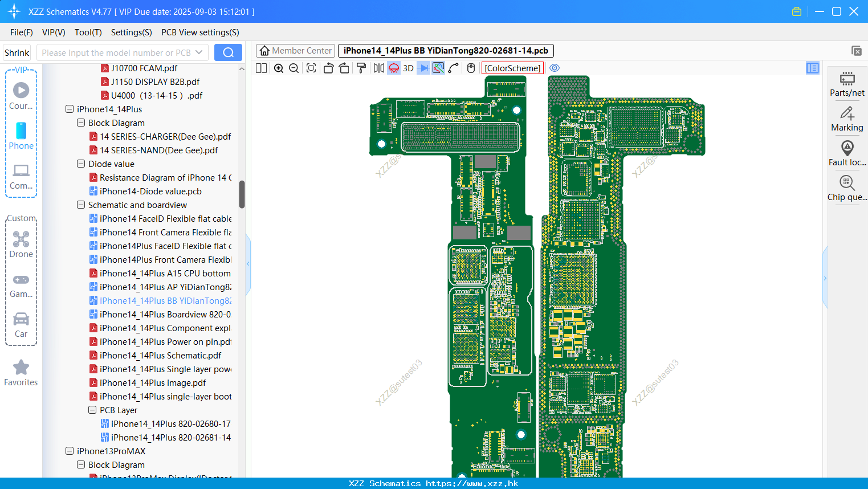Image resolution: width=868 pixels, height=489 pixels.
Task: Toggle the eye visibility icon
Action: pos(555,68)
